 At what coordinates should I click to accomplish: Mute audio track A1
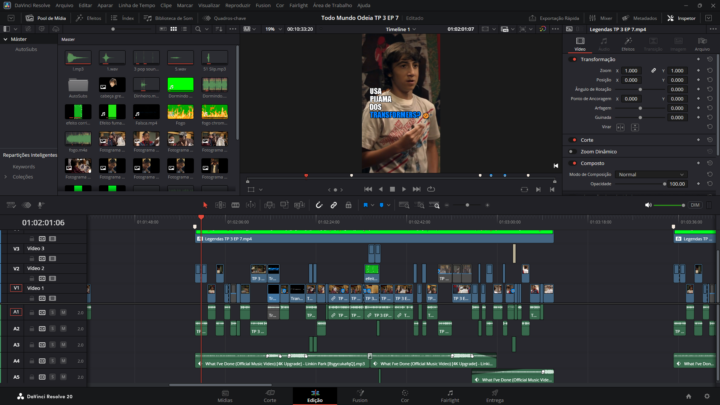pyautogui.click(x=63, y=312)
